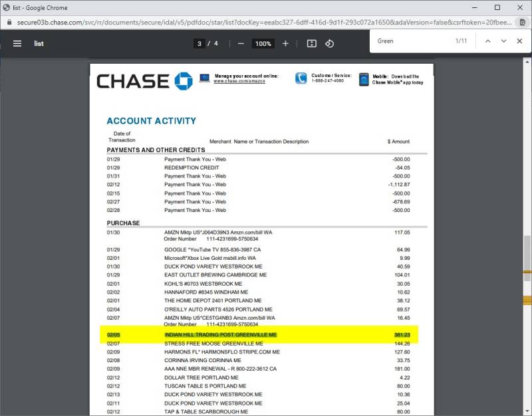Open www.chase.com/amazon link
532x416 pixels.
tap(239, 81)
